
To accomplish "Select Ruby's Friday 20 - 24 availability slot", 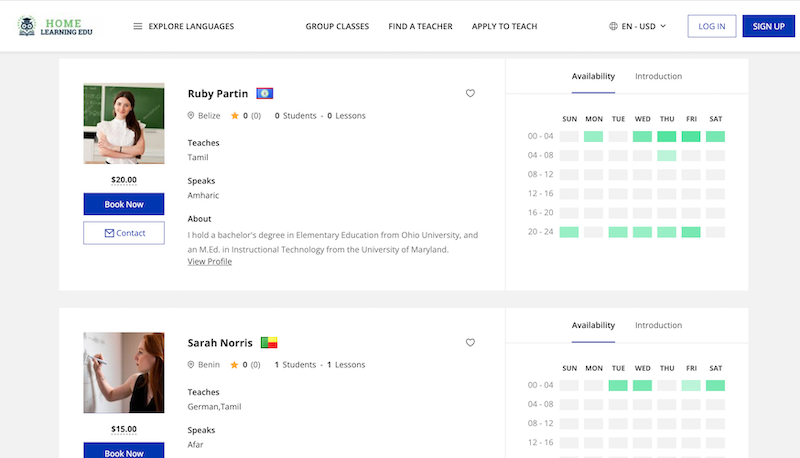I will (691, 232).
